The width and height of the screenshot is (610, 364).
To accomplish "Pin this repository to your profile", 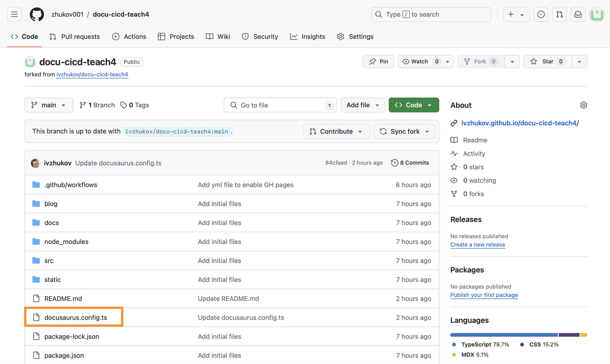I will coord(378,61).
